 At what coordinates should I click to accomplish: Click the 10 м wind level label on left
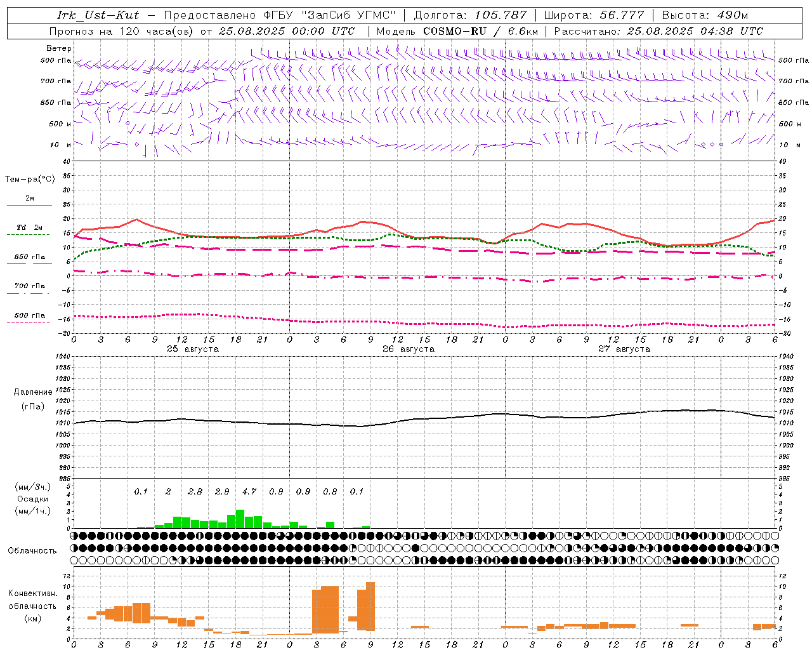[61, 145]
